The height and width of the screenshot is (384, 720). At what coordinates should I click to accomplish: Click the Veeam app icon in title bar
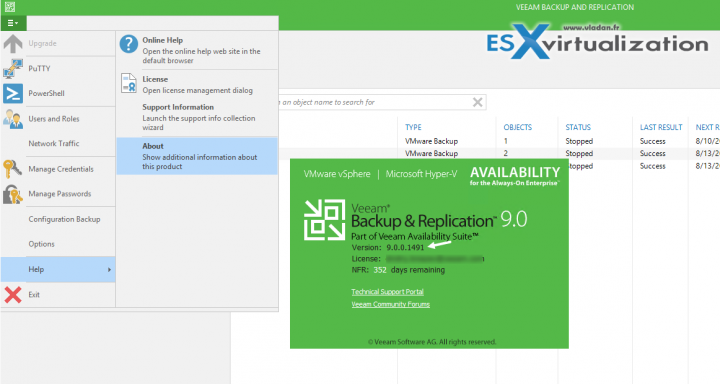click(x=10, y=7)
